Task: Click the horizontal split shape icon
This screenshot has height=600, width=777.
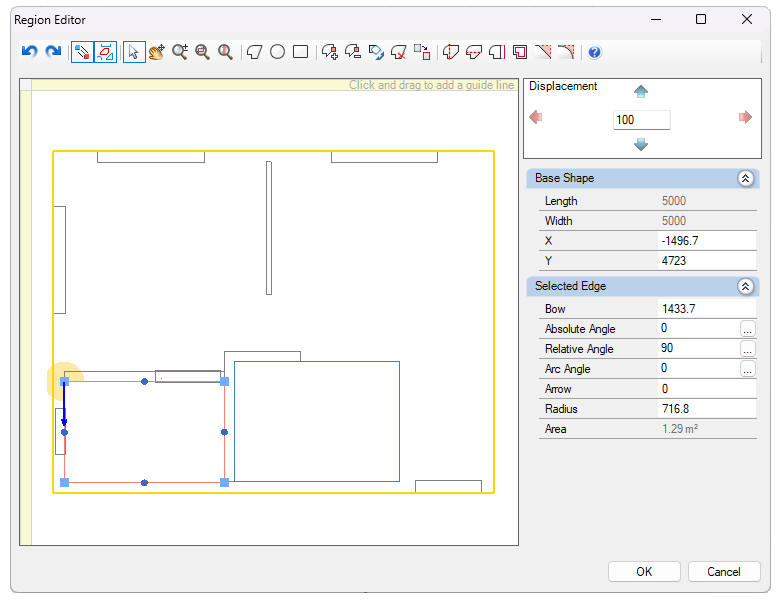Action: click(x=474, y=52)
